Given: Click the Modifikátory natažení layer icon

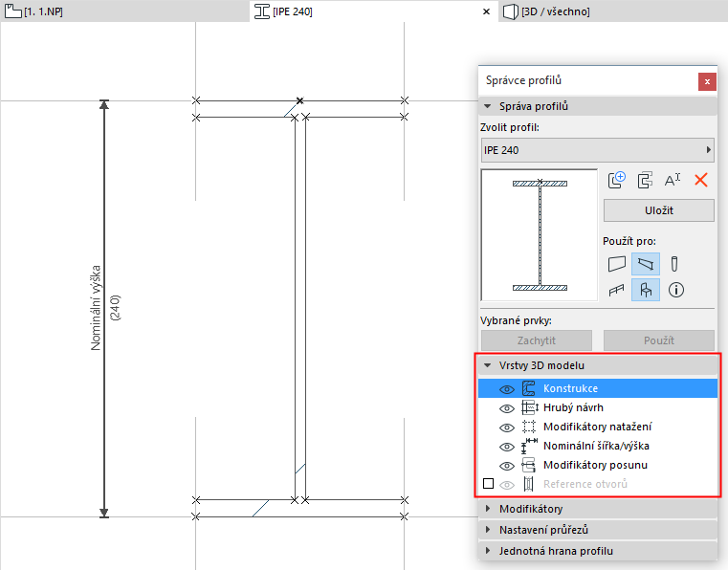Looking at the screenshot, I should 529,427.
